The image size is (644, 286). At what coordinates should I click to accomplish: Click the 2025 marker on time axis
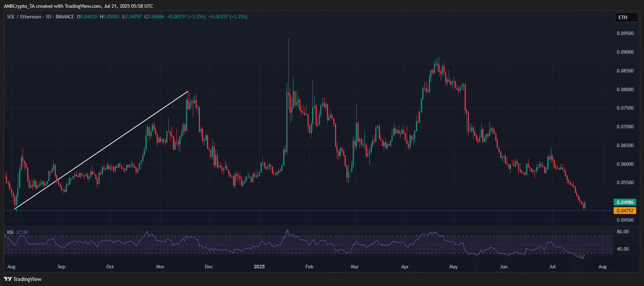tap(260, 267)
